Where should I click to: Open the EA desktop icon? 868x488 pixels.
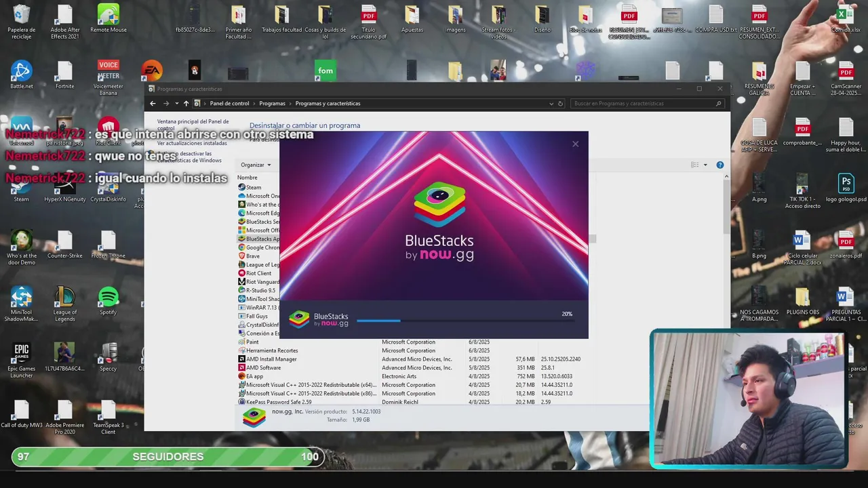152,71
